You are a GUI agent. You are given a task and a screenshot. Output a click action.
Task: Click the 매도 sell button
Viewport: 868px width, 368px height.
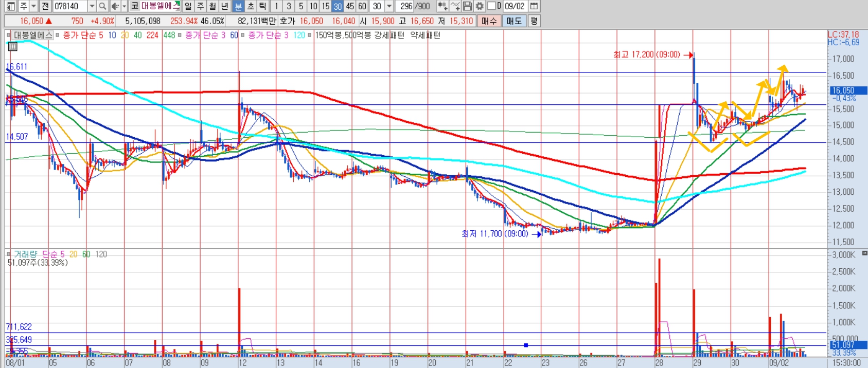click(x=513, y=21)
